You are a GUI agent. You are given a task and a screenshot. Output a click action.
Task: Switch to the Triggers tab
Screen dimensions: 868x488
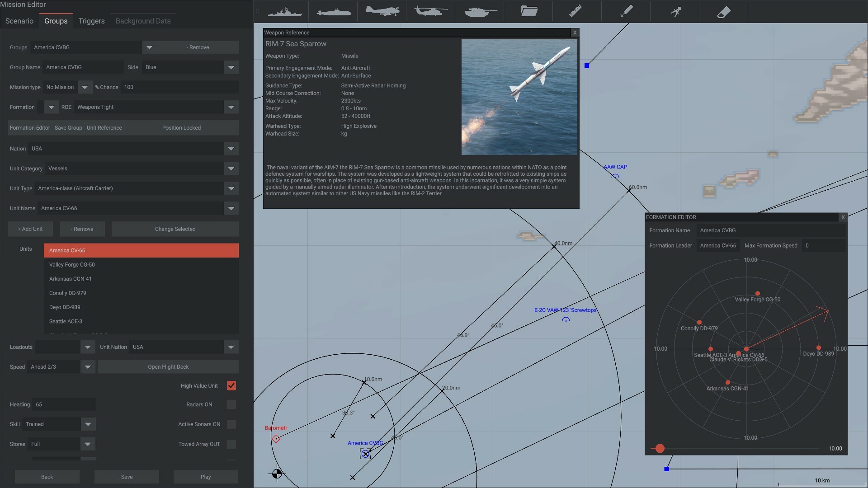point(91,21)
